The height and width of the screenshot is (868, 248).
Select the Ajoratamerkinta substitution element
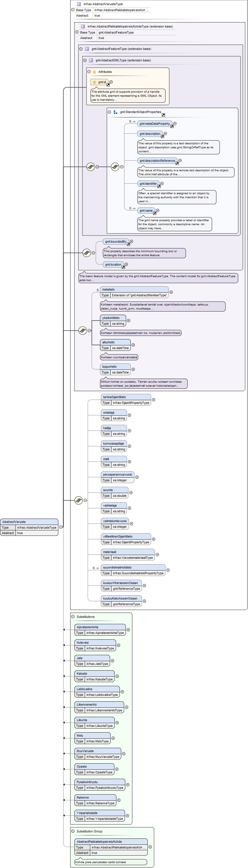coord(100,627)
